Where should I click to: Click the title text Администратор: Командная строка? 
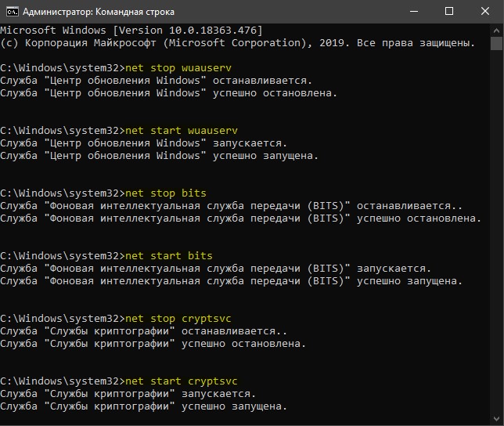pos(99,12)
